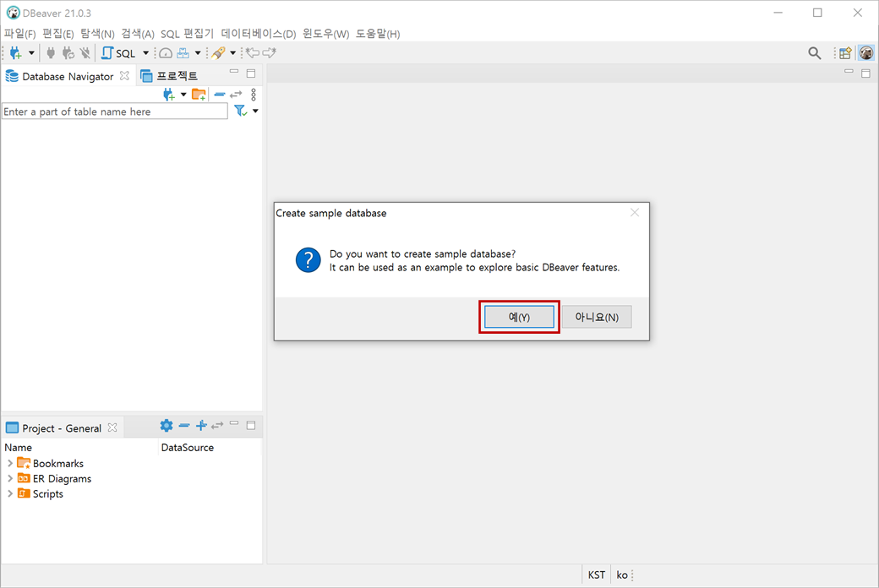Click the Connect plug icon in main toolbar
Screen dimensions: 879x588
51,53
